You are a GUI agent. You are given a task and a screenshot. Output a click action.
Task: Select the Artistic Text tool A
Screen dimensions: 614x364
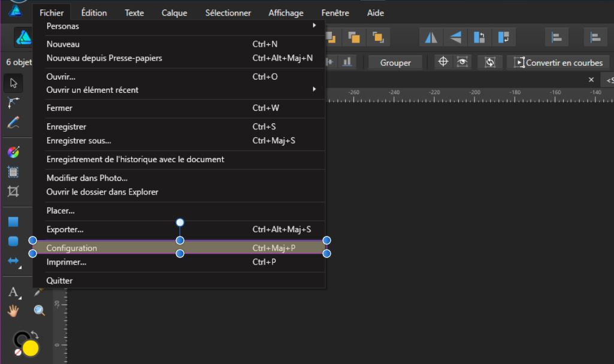(13, 292)
